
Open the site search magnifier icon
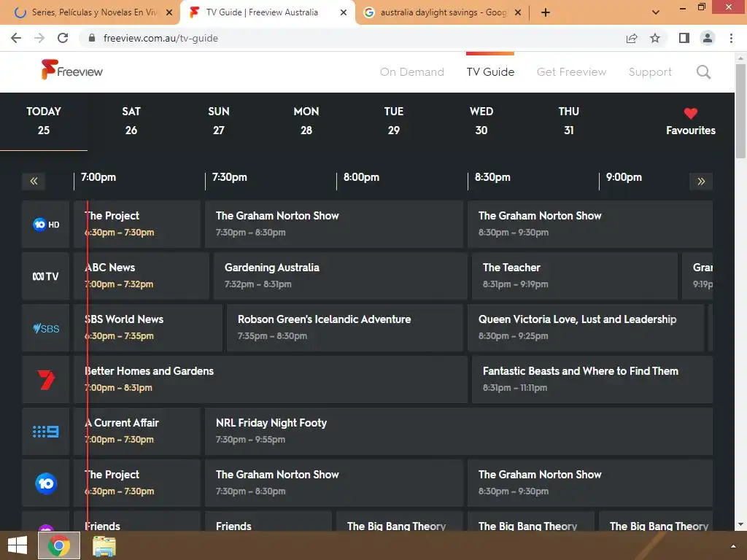(x=703, y=72)
